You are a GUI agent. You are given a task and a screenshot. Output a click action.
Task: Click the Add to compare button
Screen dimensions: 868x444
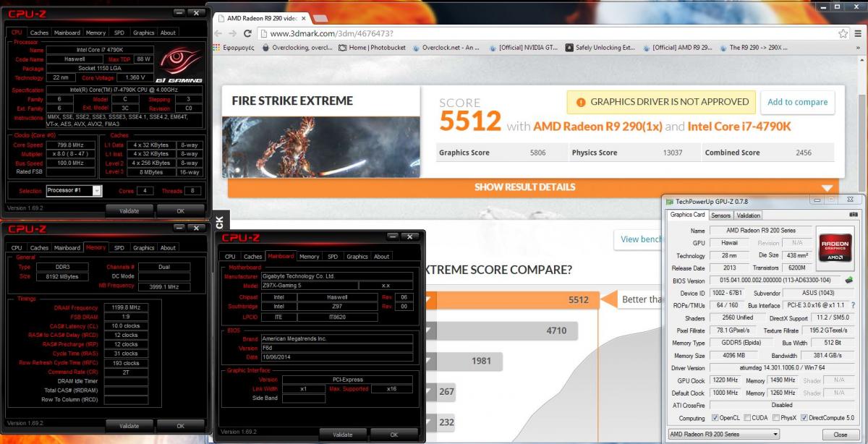796,103
